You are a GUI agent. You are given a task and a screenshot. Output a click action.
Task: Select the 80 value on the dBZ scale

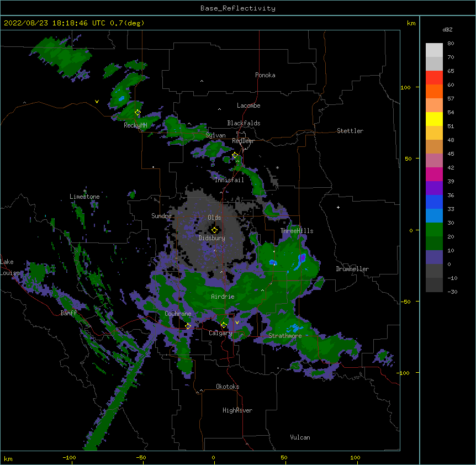(x=451, y=44)
